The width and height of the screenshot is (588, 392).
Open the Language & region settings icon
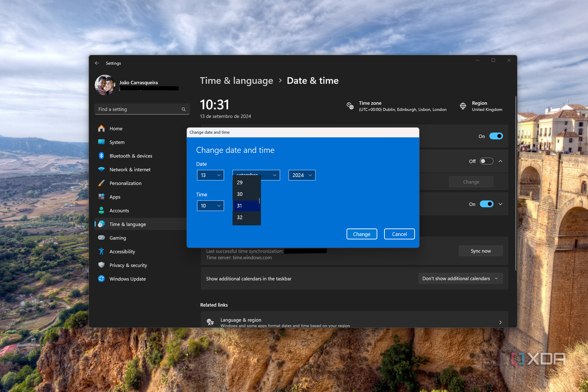coord(210,322)
